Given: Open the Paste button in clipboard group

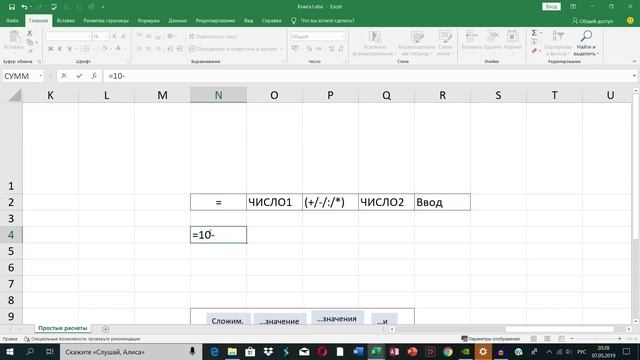Looking at the screenshot, I should pyautogui.click(x=14, y=41).
